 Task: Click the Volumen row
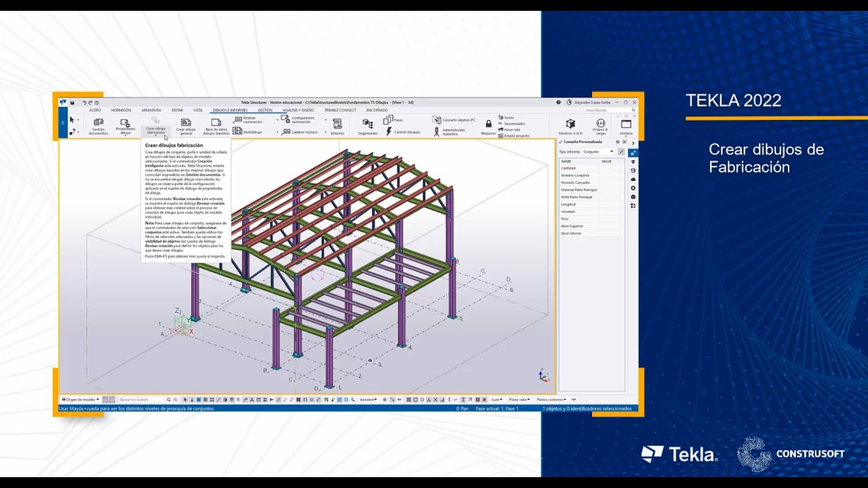tap(591, 211)
